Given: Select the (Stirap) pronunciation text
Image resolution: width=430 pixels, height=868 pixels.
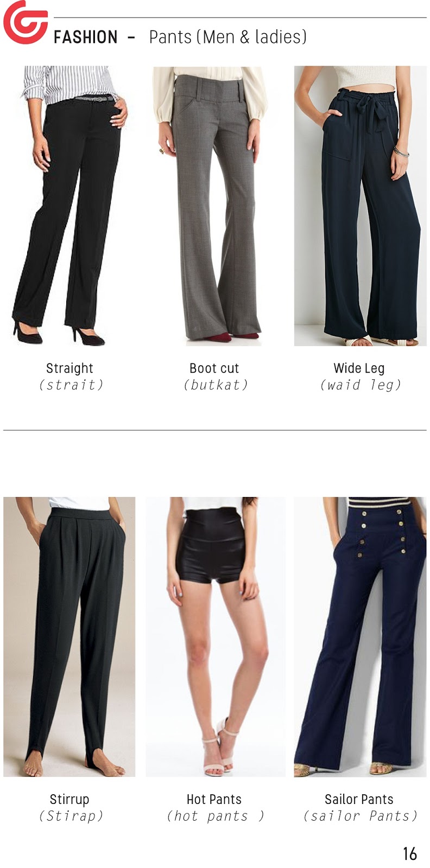Looking at the screenshot, I should pos(71,815).
